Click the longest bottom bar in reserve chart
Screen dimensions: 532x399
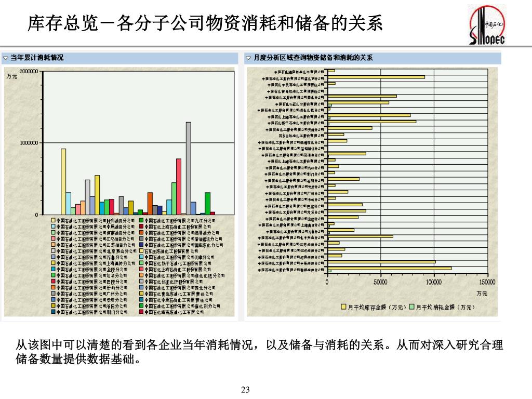click(390, 269)
